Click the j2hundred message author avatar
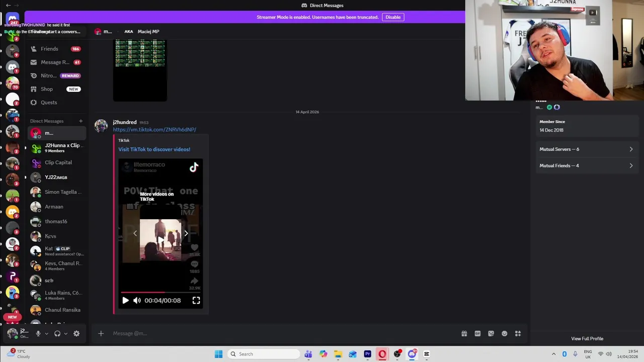 pos(101,126)
